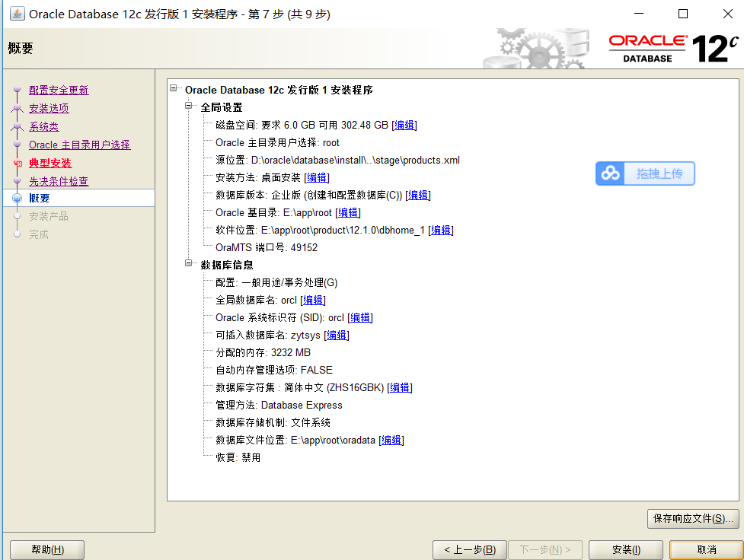This screenshot has width=744, height=560.
Task: Collapse the Oracle Database 12c root tree node
Action: pos(174,88)
